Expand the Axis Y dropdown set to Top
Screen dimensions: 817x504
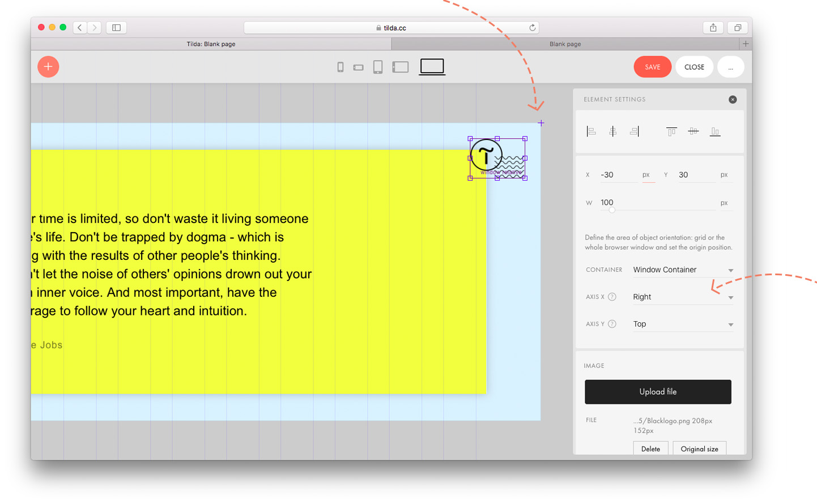coord(683,324)
